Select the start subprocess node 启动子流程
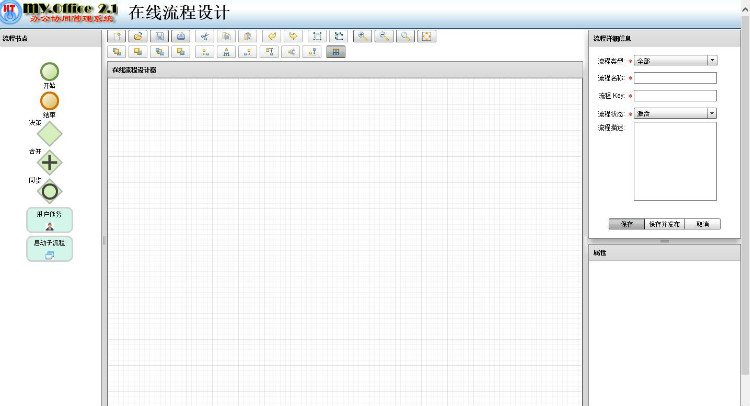 [x=49, y=249]
